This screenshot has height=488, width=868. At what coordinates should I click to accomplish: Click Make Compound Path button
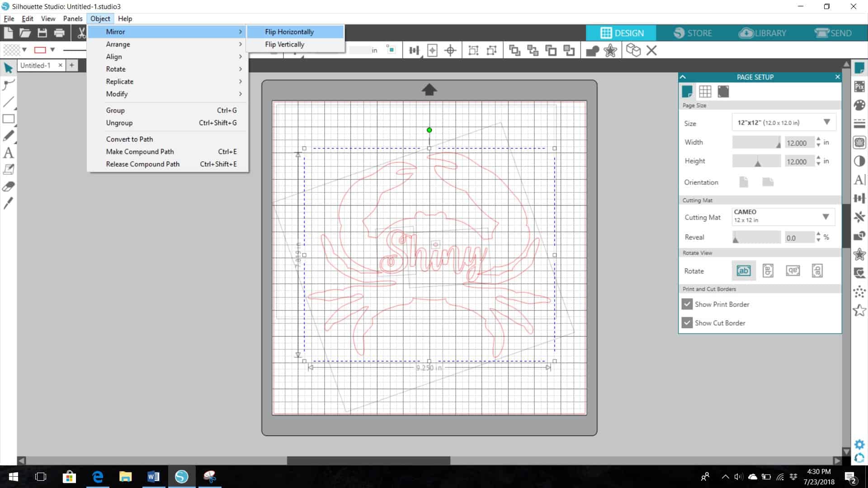[x=140, y=151]
